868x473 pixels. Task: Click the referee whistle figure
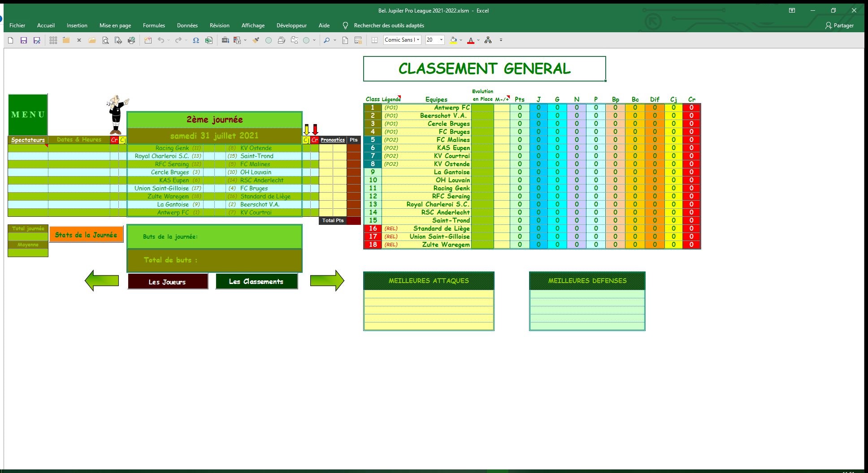[x=117, y=115]
